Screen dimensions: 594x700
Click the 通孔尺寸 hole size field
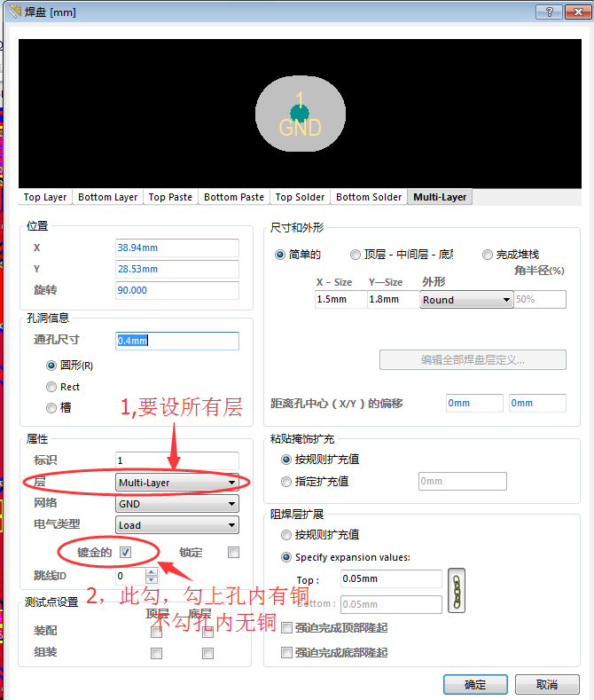(176, 341)
